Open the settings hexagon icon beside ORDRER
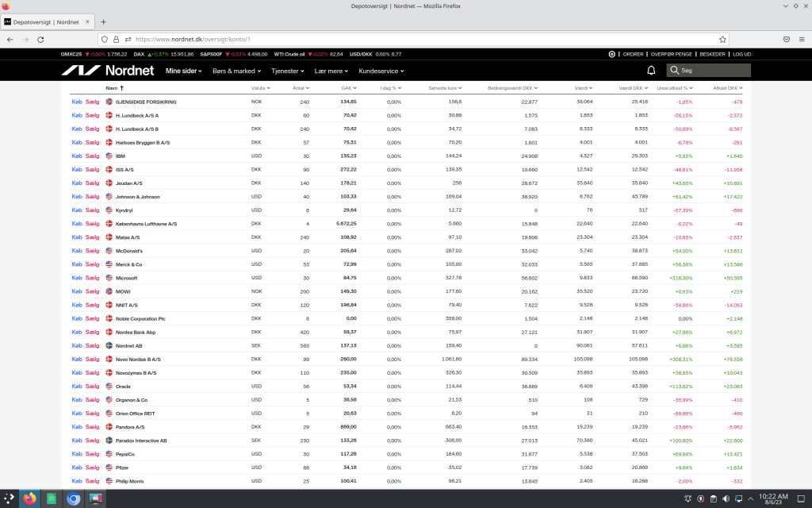Screen dimensions: 812x508 [612, 54]
